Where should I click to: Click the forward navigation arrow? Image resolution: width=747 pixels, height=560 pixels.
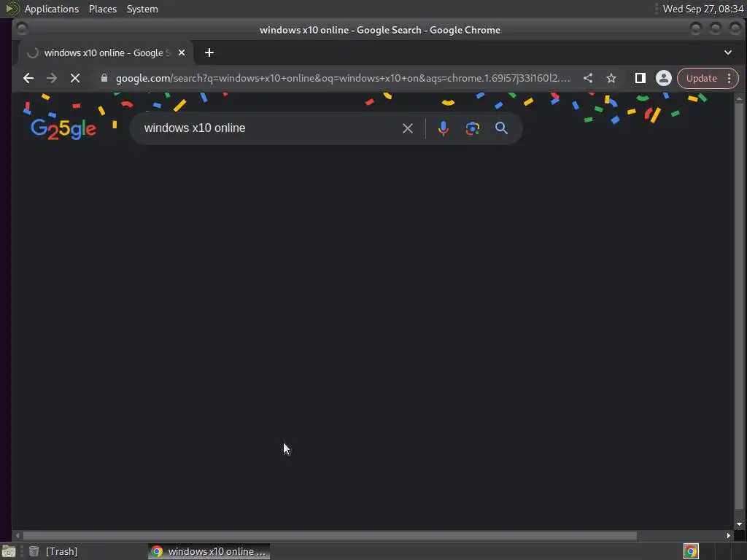coord(52,78)
